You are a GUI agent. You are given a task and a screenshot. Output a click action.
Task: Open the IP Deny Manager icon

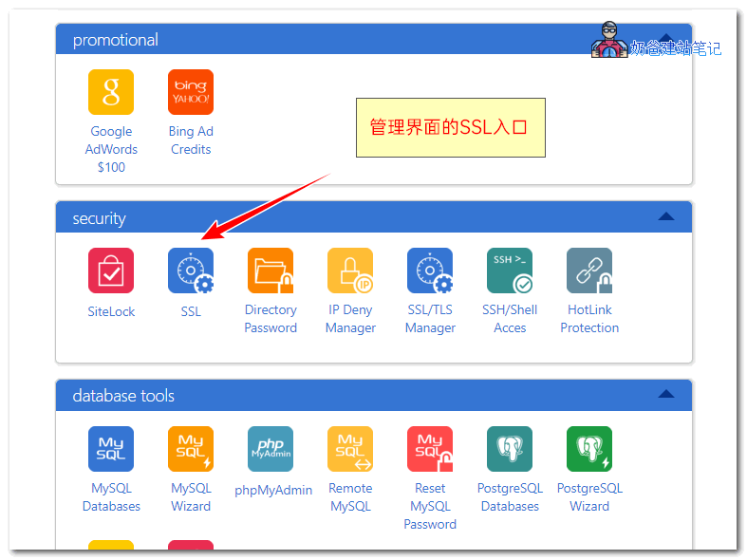coord(350,271)
